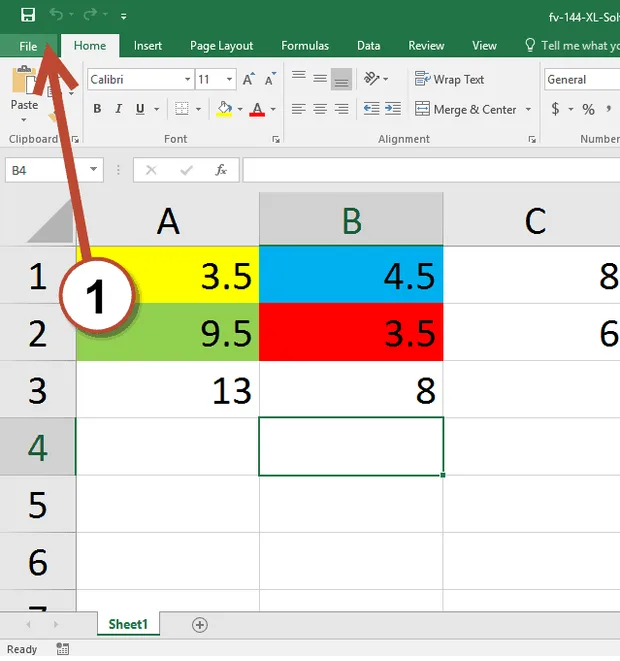Click the Tell me what you want box
Screen dimensions: 620x661
pyautogui.click(x=572, y=46)
